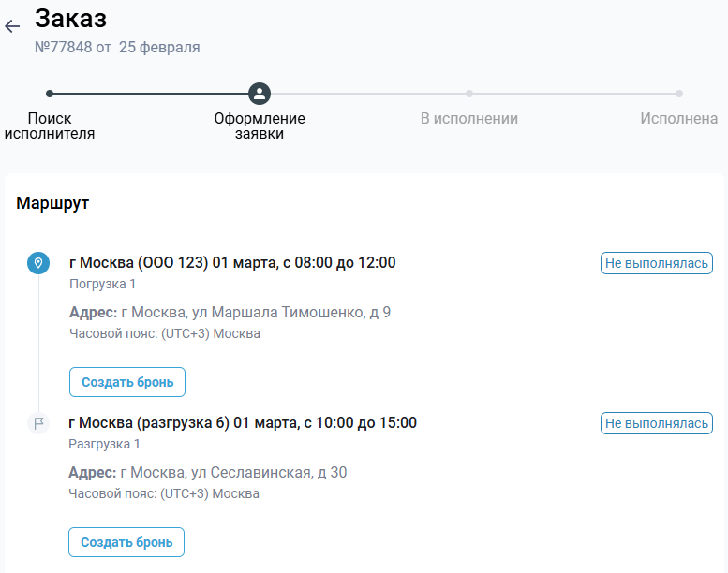Click Не выполнялась status badge for unloading
Viewport: 728px width, 573px height.
click(x=657, y=423)
